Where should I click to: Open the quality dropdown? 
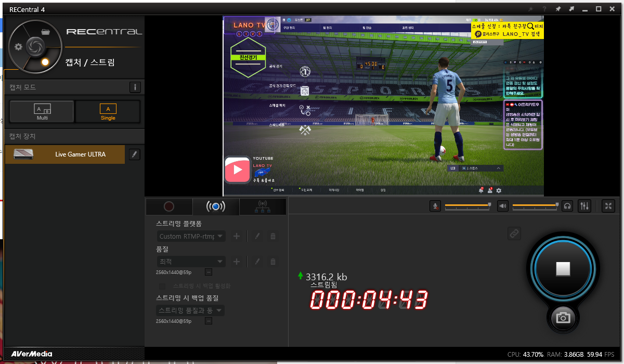pos(191,262)
